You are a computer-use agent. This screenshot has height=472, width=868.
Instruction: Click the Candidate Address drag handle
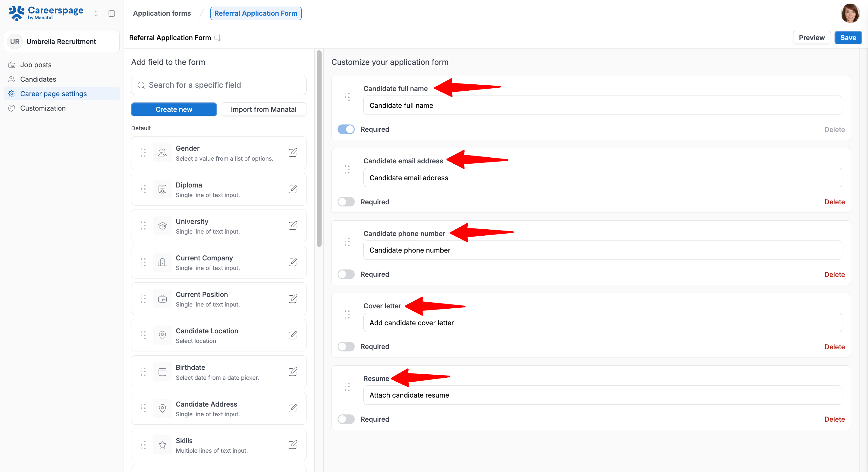point(143,408)
